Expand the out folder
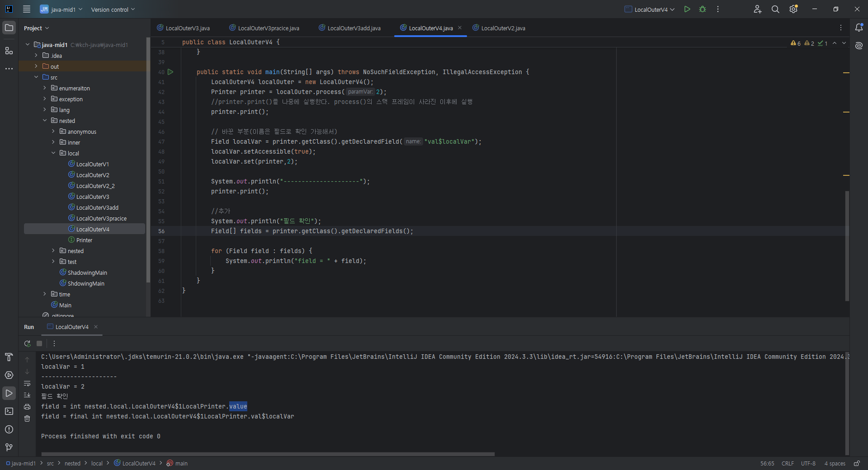The height and width of the screenshot is (470, 868). tap(36, 66)
